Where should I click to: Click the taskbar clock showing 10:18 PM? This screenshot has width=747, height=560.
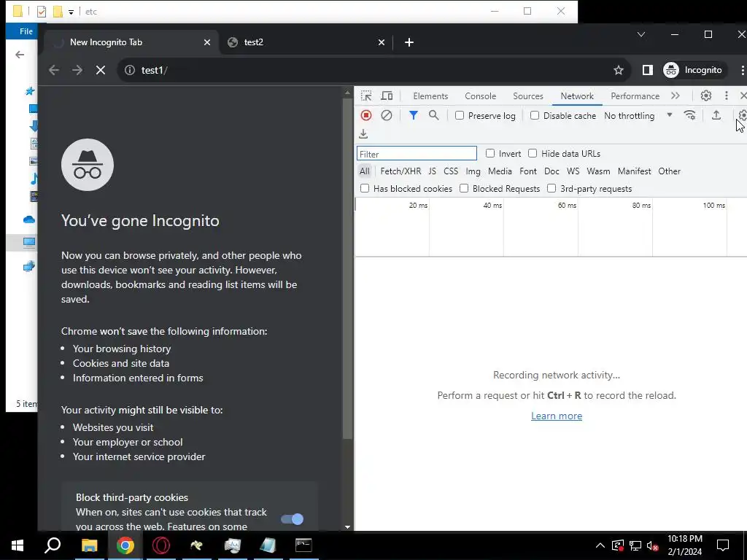(684, 545)
